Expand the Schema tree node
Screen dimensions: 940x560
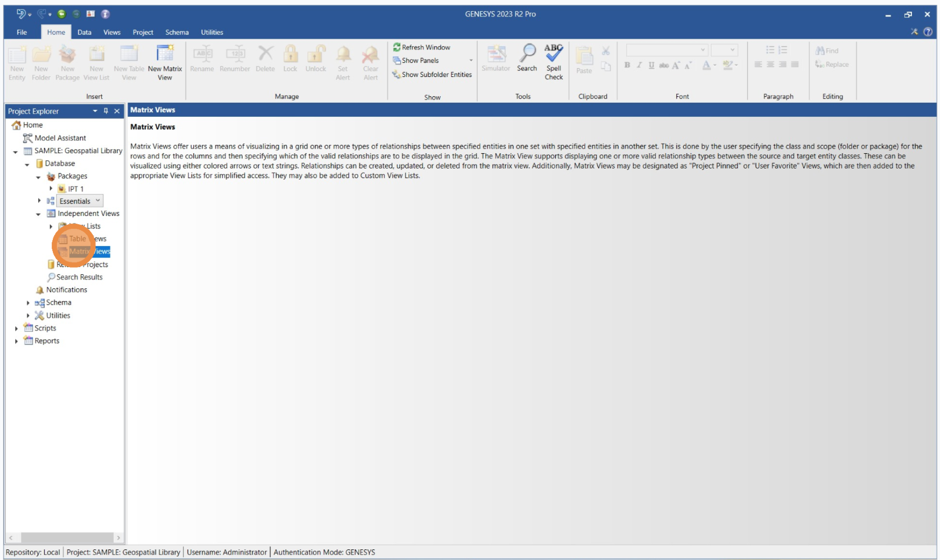(28, 303)
